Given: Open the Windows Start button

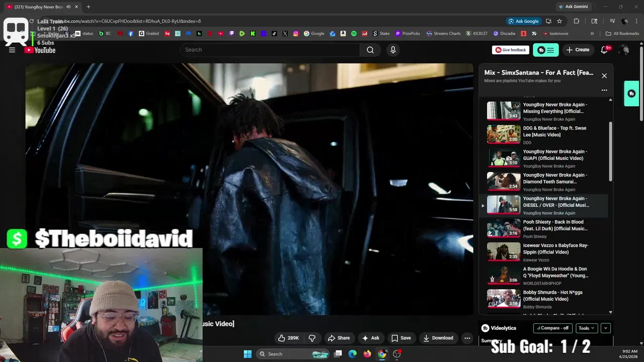Looking at the screenshot, I should pyautogui.click(x=248, y=354).
